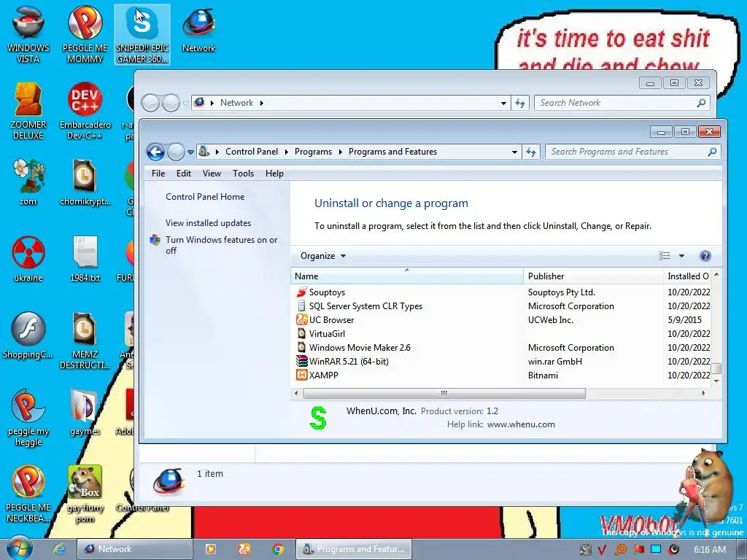Screen dimensions: 747x560
Task: Select the UC Browser program row
Action: [x=502, y=319]
